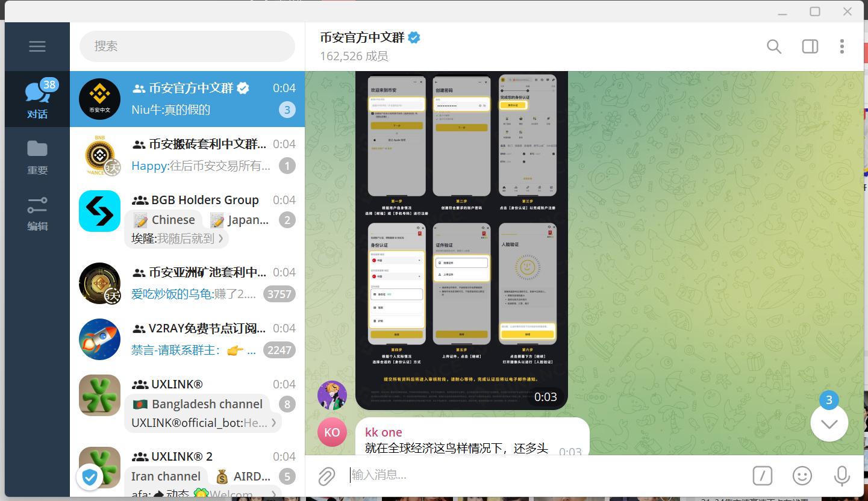
Task: Click the Happy:往后币安交易所有 preview
Action: point(201,166)
